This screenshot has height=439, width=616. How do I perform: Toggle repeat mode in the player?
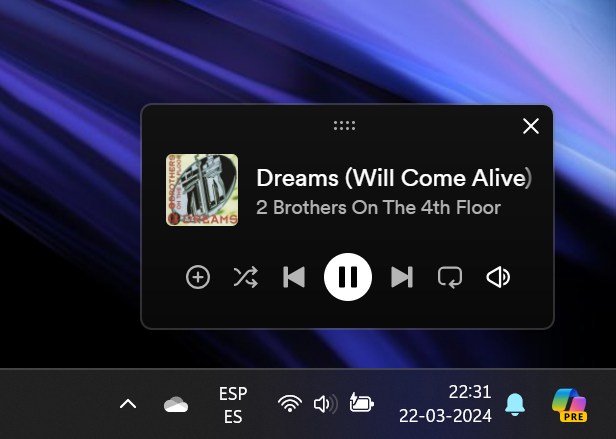450,277
